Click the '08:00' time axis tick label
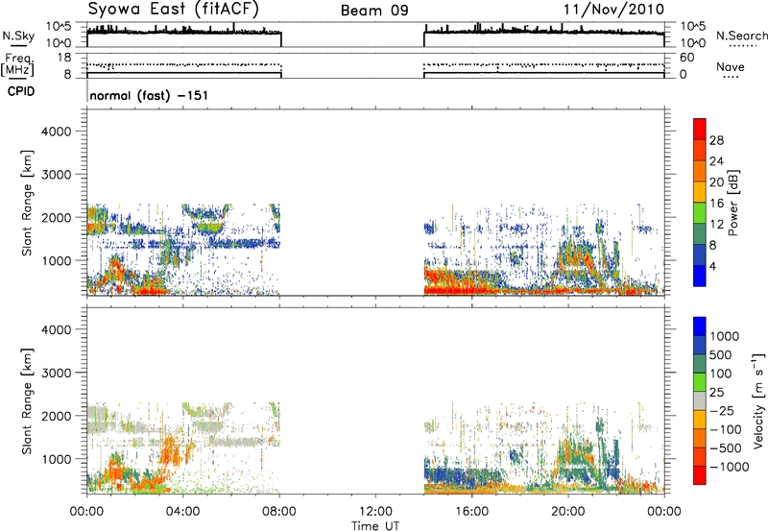This screenshot has height=532, width=768. (x=279, y=512)
